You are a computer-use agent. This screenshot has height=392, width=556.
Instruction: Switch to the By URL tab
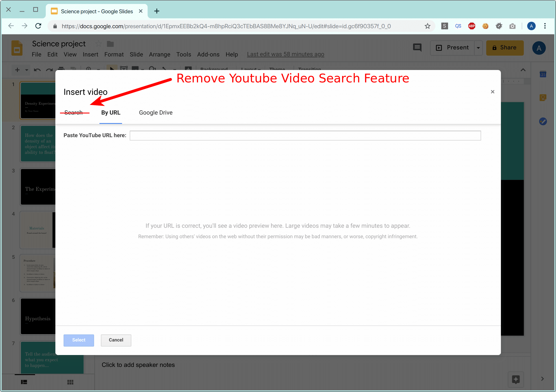pyautogui.click(x=111, y=113)
